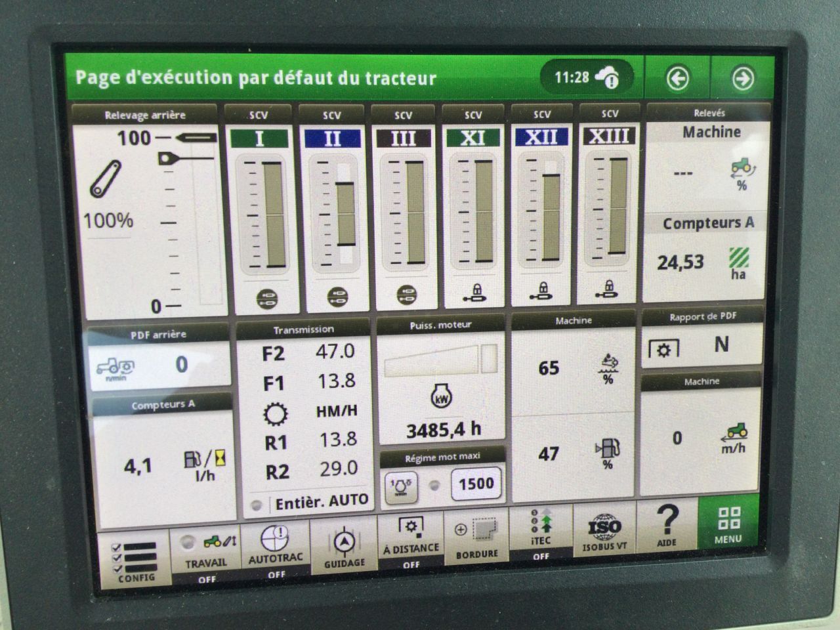Tap the engine power bar gauge
840x630 pixels.
pos(440,360)
